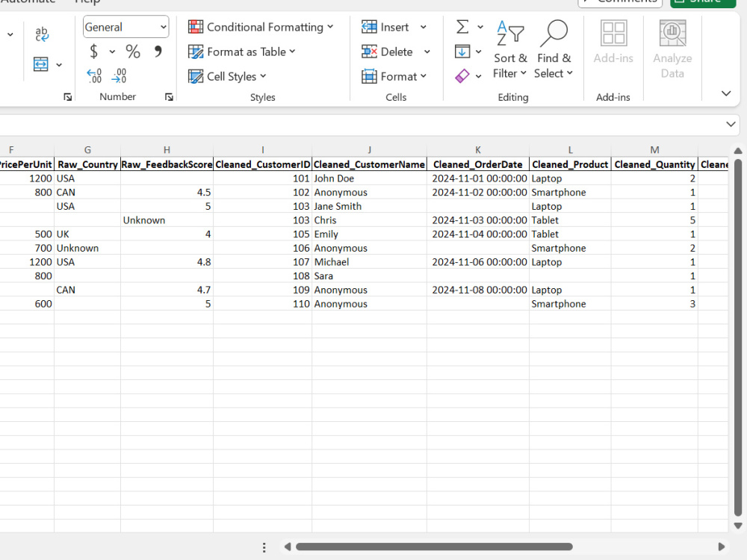Open the Alignment group dialog launcher
This screenshot has width=747, height=560.
pos(68,97)
